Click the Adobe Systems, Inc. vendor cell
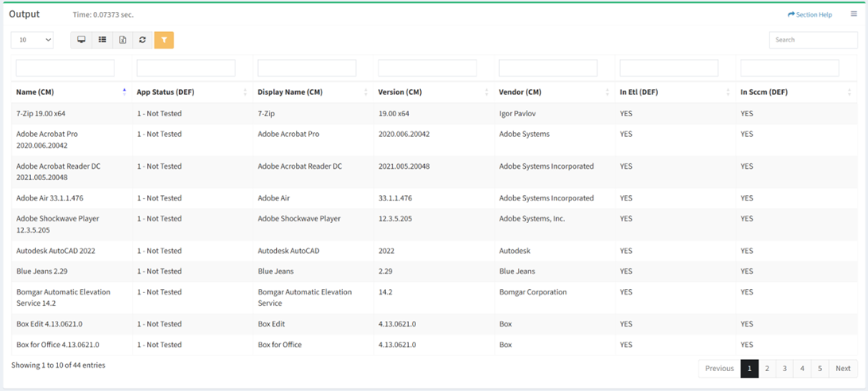The image size is (868, 391). 554,225
